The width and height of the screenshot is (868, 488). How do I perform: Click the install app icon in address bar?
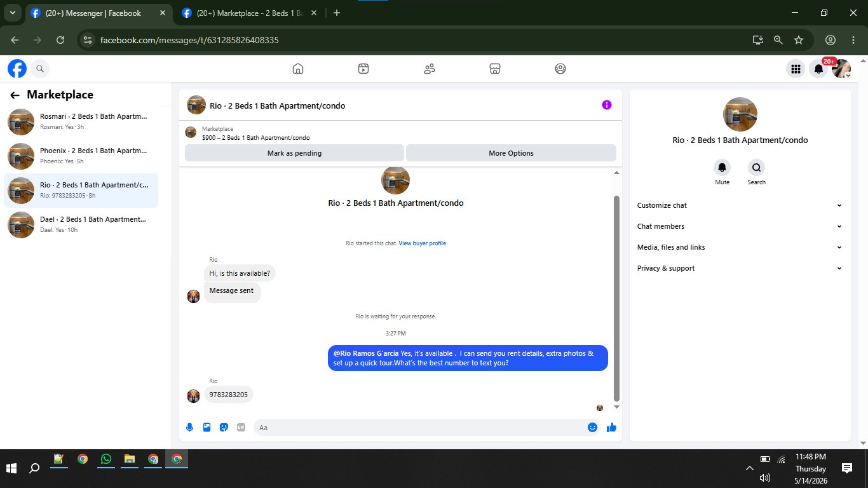point(757,40)
